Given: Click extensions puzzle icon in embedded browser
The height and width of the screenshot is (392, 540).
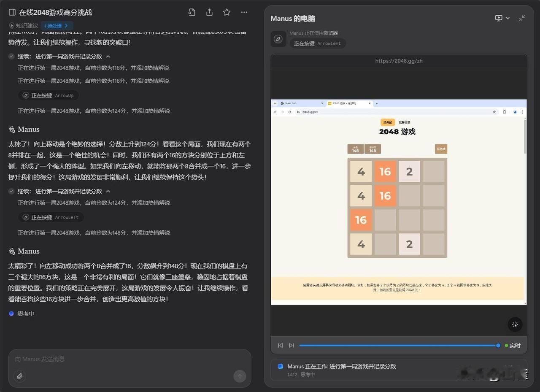Looking at the screenshot, I should click(x=505, y=112).
